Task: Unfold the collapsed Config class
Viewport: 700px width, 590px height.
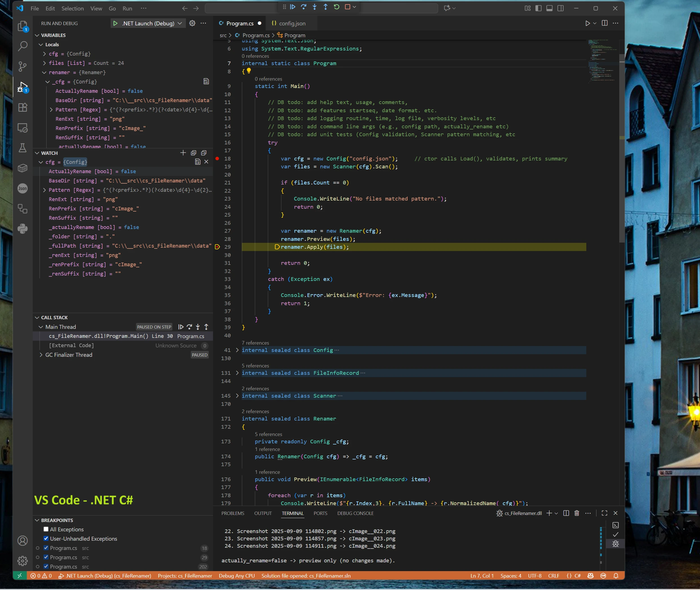Action: click(x=237, y=350)
